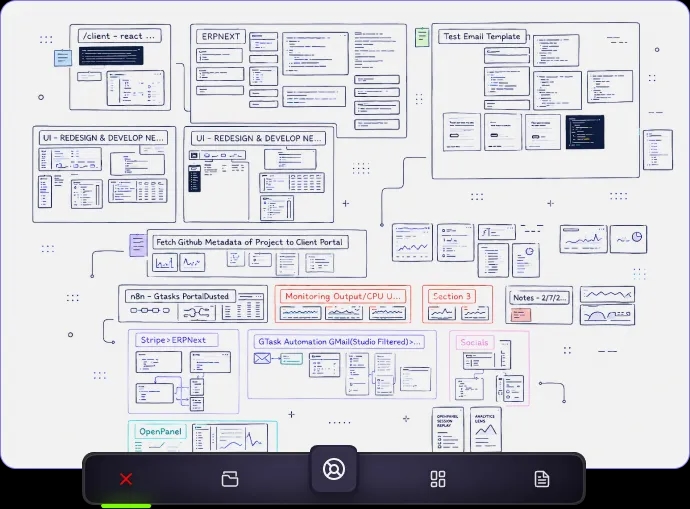The height and width of the screenshot is (509, 690).
Task: Select the blue sticky note near /client frame
Action: click(x=63, y=58)
